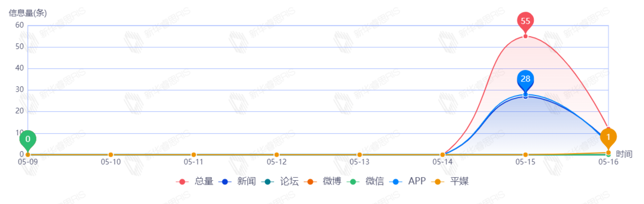Screen dimensions: 644x204
Task: Hide the 论坛 series via legend
Action: (280, 181)
